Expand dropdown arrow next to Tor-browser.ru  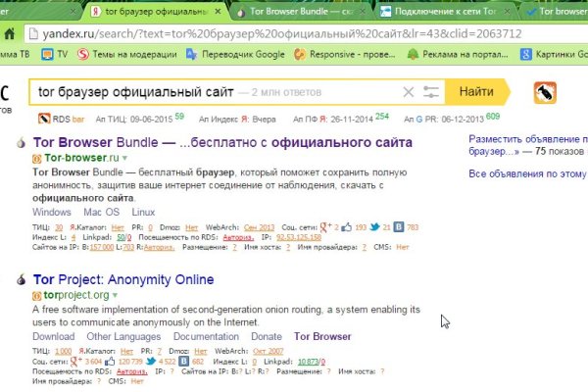pyautogui.click(x=123, y=157)
